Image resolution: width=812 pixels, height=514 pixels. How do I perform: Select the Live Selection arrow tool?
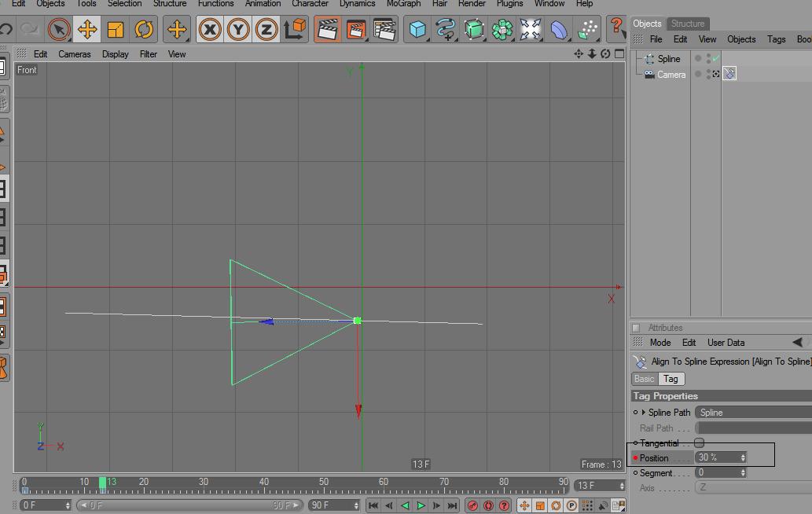tap(59, 30)
